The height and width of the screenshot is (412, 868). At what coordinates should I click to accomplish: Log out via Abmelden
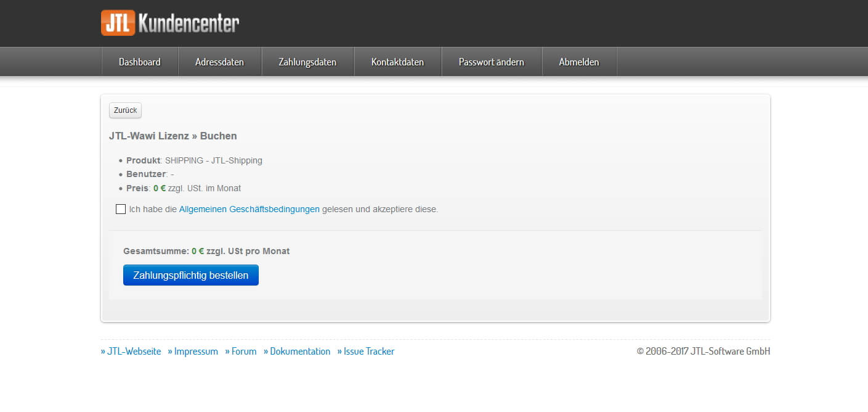pyautogui.click(x=578, y=62)
